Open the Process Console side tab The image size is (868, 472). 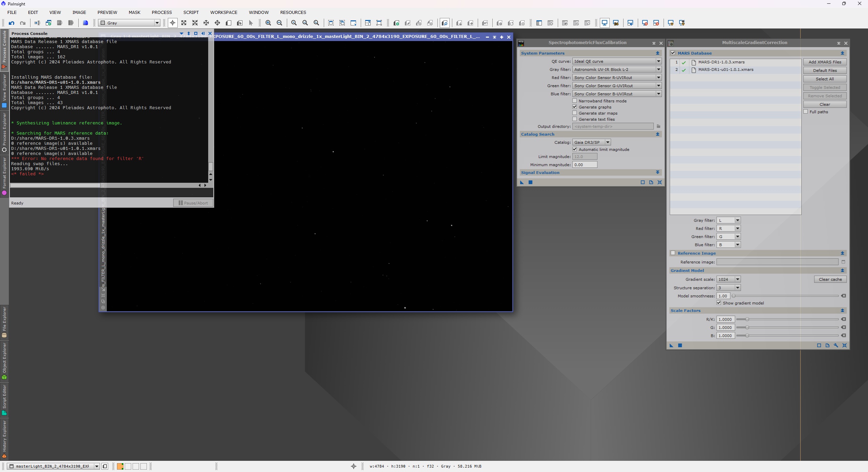[x=4, y=50]
